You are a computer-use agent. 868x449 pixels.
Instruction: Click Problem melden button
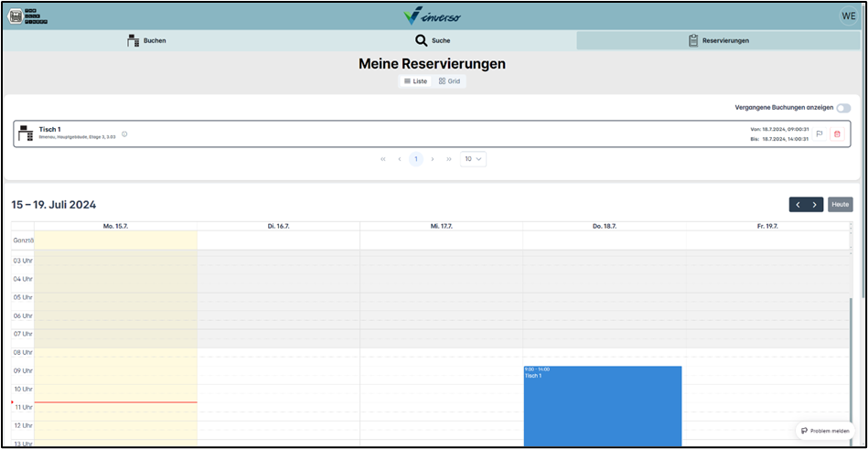click(x=825, y=430)
